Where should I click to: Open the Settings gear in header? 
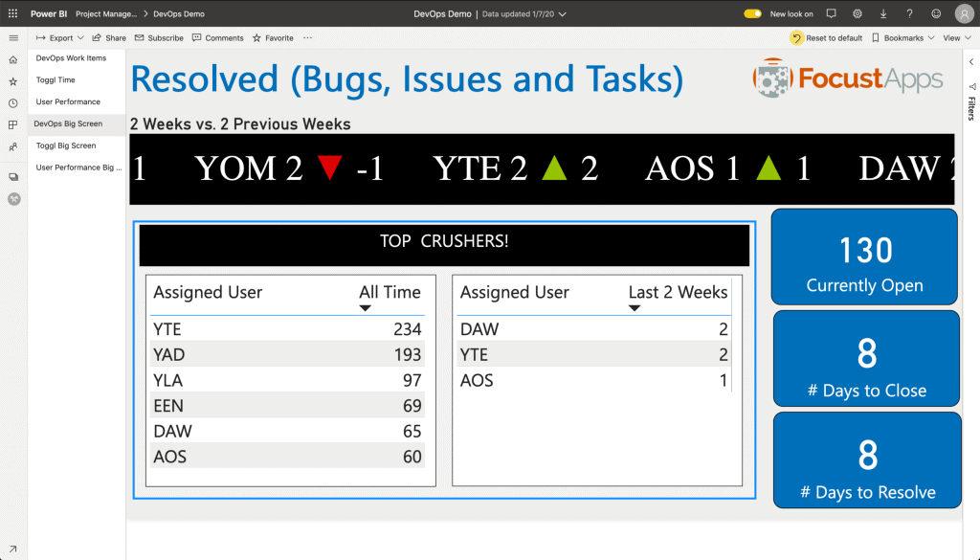[x=857, y=14]
